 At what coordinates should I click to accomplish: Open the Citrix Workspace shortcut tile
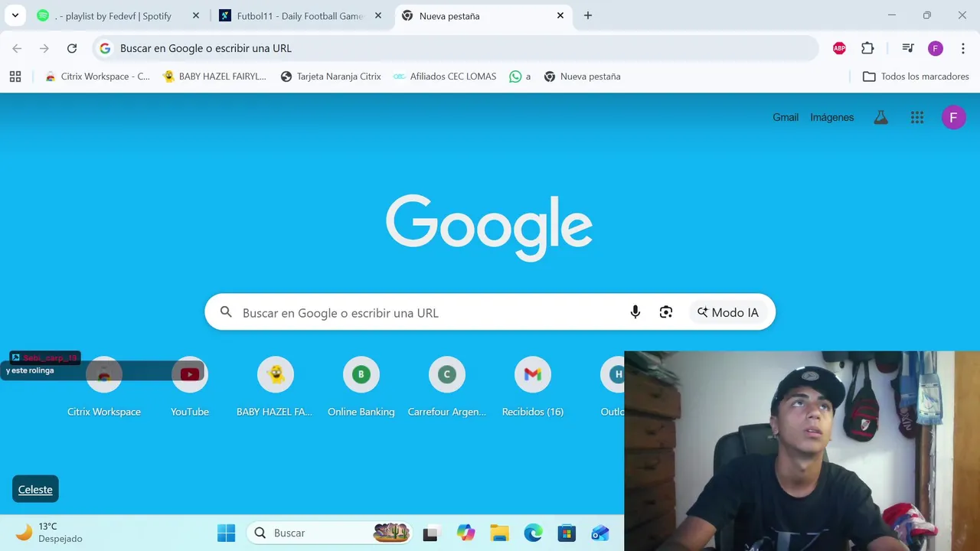pyautogui.click(x=104, y=387)
